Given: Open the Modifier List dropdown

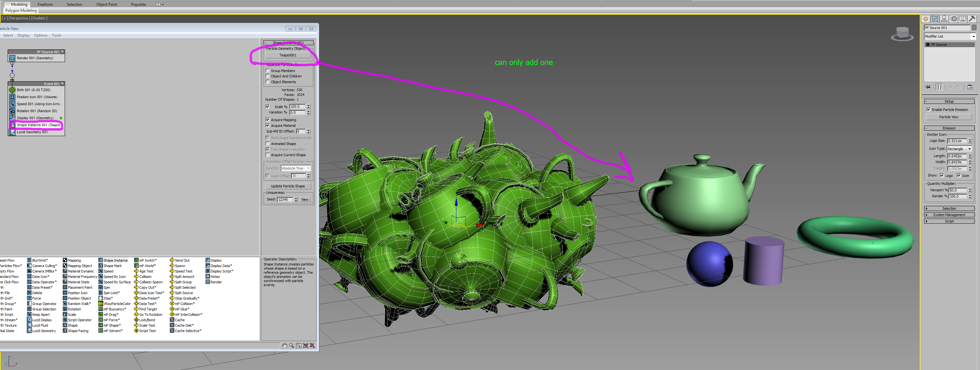Looking at the screenshot, I should (974, 37).
